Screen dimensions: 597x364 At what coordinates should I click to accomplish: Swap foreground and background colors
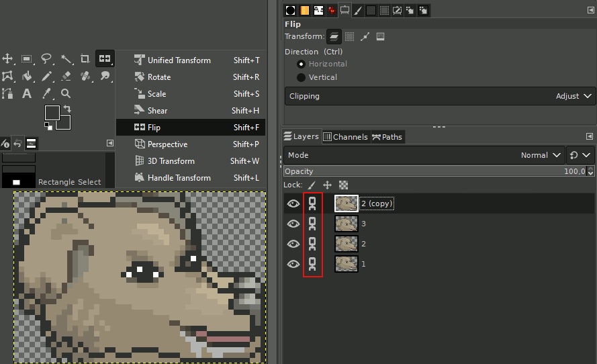[x=67, y=109]
